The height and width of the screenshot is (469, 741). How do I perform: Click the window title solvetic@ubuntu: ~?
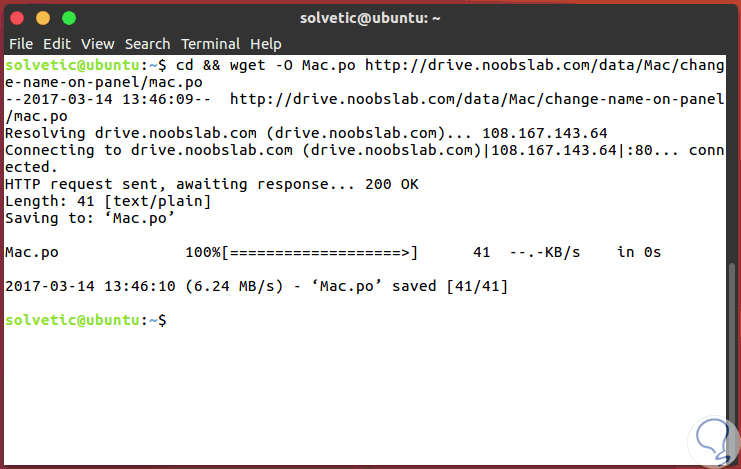click(370, 18)
